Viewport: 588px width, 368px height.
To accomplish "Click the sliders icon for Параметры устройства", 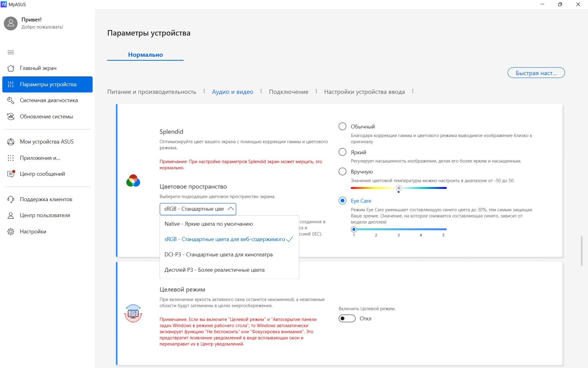I will (11, 84).
